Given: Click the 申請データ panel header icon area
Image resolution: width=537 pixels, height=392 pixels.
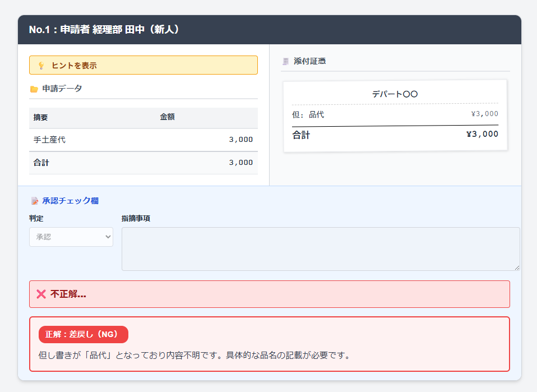Looking at the screenshot, I should point(35,88).
